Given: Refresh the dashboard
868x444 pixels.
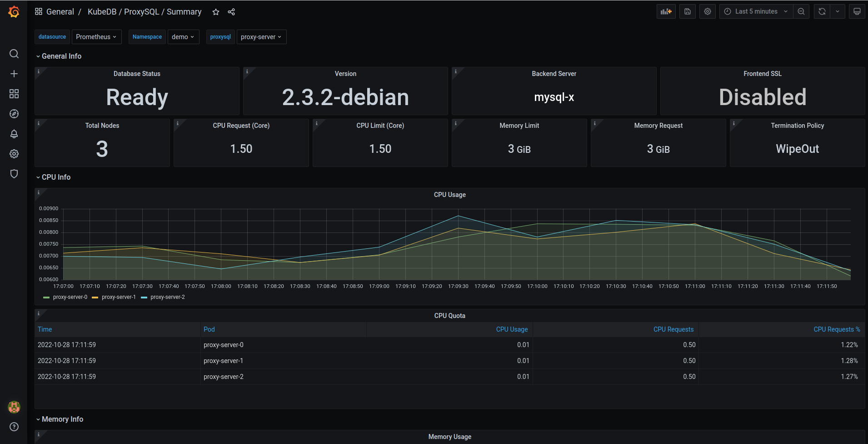Looking at the screenshot, I should coord(822,11).
